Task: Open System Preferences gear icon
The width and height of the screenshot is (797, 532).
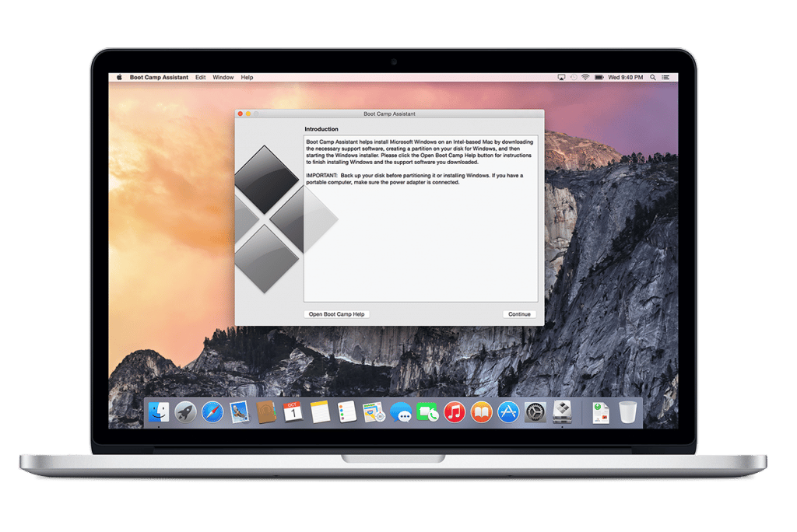Action: [535, 412]
